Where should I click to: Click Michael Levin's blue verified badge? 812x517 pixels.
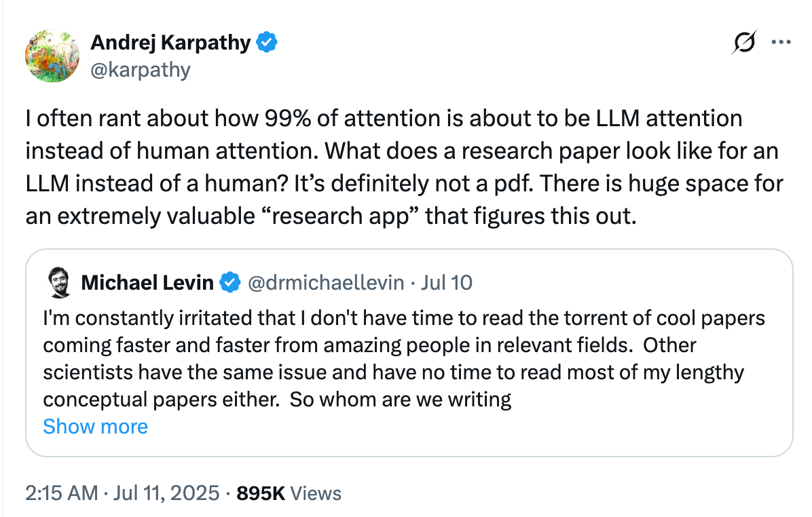coord(230,282)
